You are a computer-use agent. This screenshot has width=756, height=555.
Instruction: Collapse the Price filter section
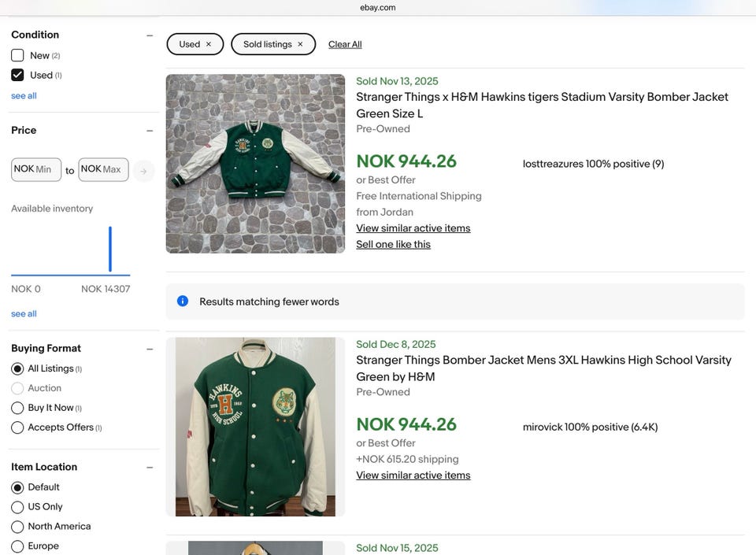pos(150,131)
